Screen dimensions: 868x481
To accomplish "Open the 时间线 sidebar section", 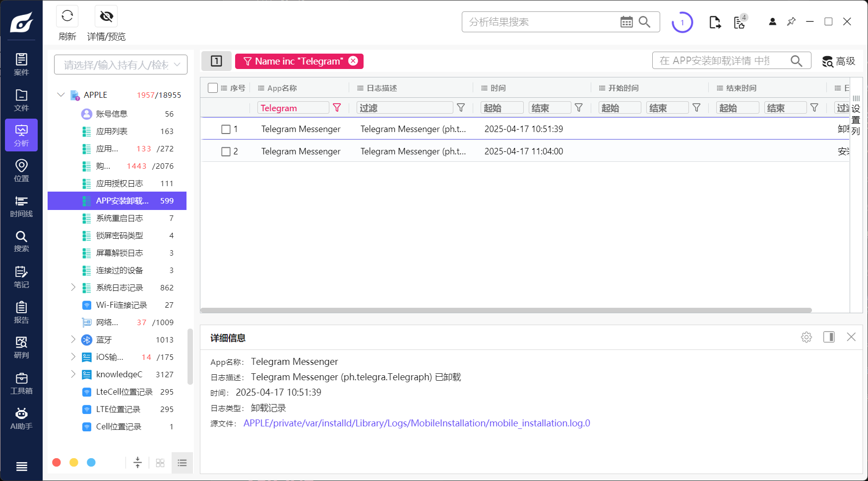I will [x=21, y=206].
